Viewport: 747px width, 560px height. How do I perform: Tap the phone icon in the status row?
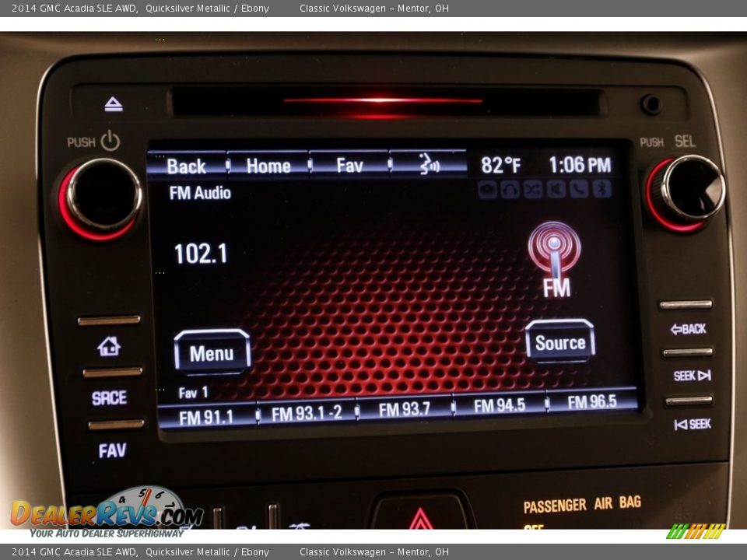(578, 189)
